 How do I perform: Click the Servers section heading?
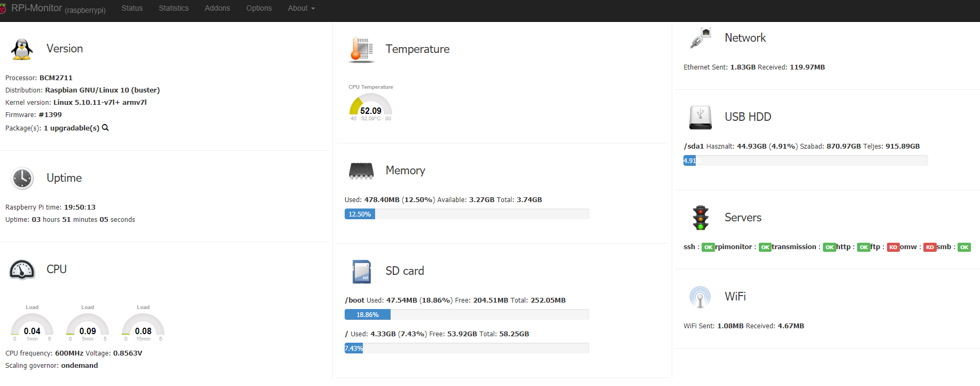pyautogui.click(x=743, y=218)
